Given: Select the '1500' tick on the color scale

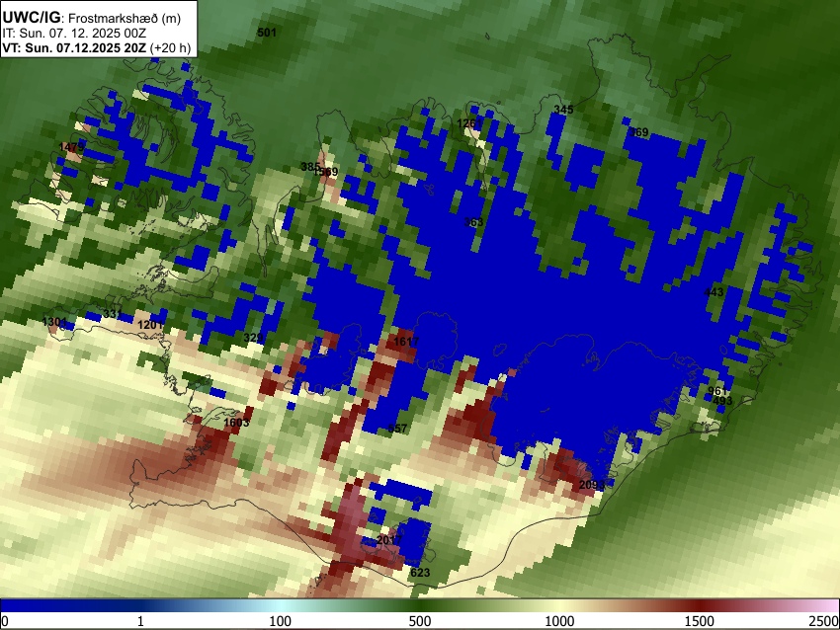Looking at the screenshot, I should click(700, 621).
